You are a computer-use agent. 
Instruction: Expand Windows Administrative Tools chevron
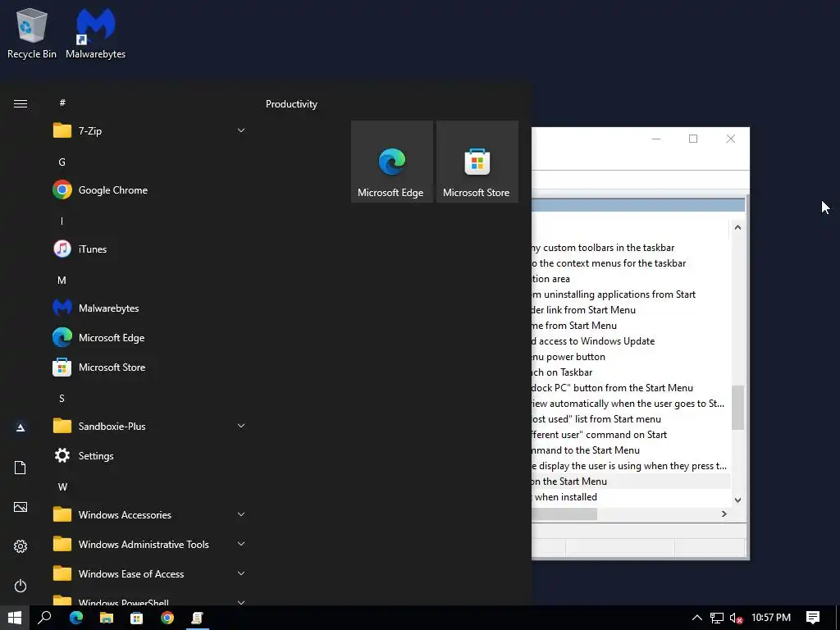click(241, 544)
